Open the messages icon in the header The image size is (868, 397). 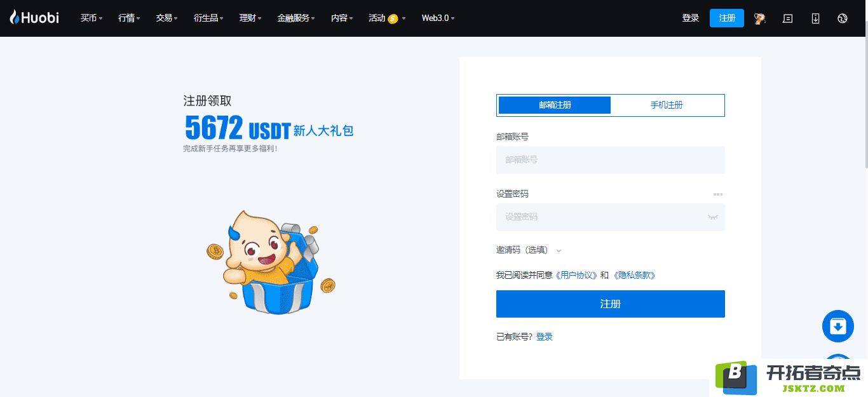click(x=788, y=18)
